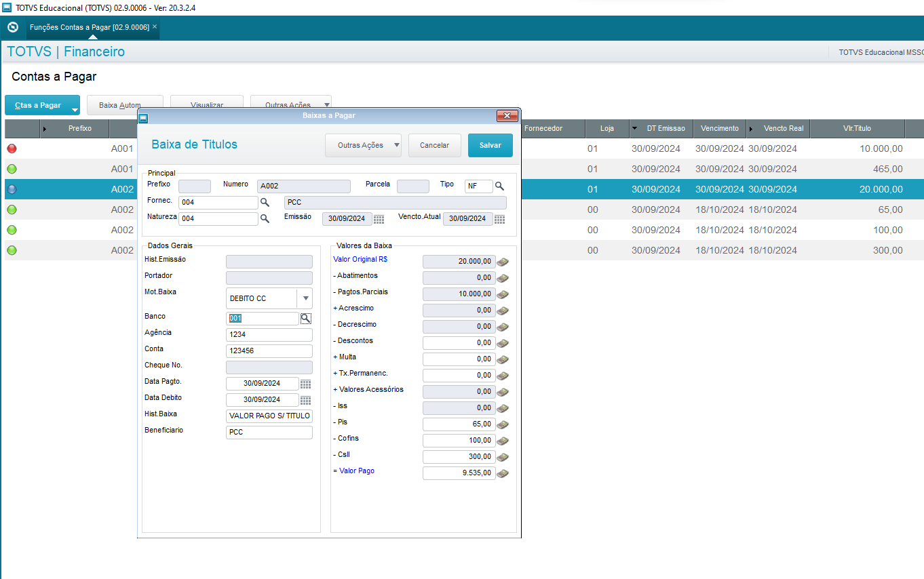Click the Vencimento column header

[720, 128]
